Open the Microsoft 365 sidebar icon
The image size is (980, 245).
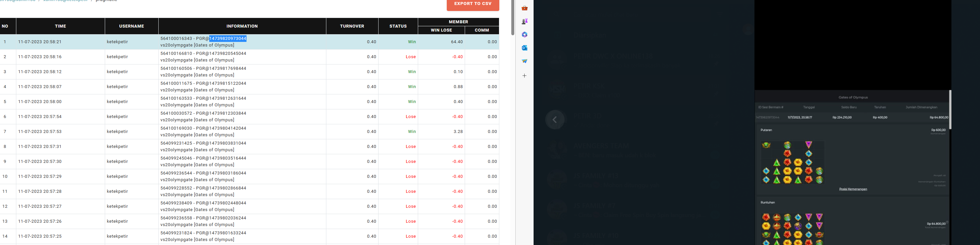[525, 35]
